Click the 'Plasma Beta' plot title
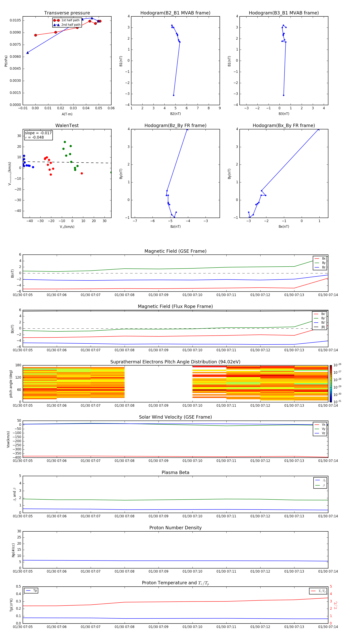The image size is (351, 644). pyautogui.click(x=175, y=472)
